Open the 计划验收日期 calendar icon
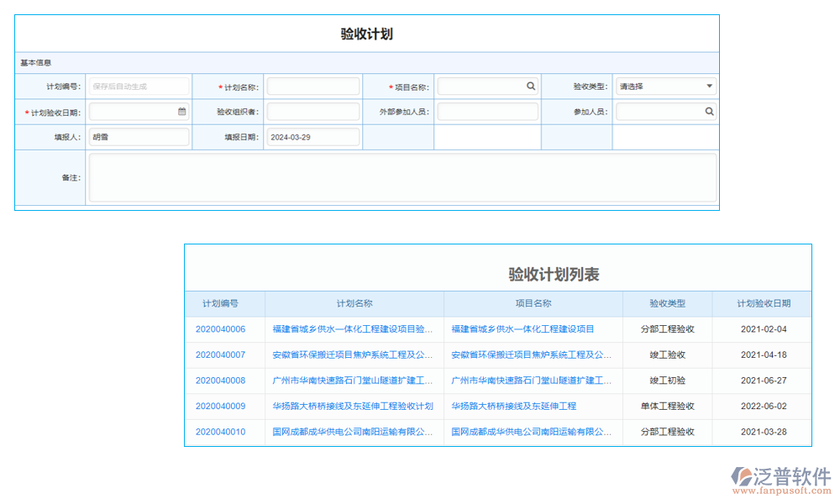Screen dimensions: 840x504 pos(181,111)
